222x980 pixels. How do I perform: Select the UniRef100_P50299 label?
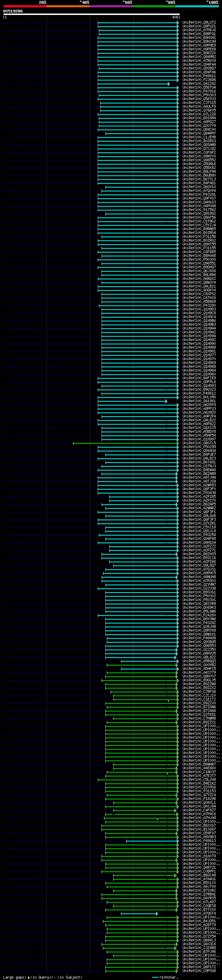199,447
